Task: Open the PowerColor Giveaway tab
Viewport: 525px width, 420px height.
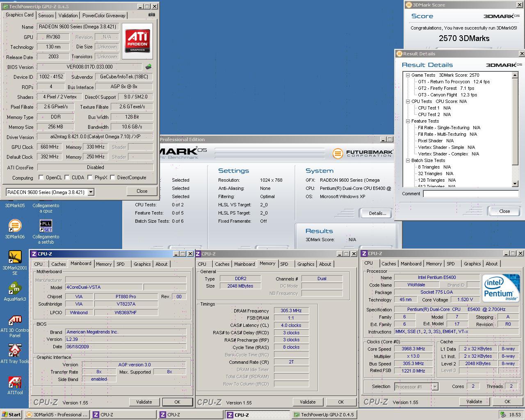Action: (x=104, y=15)
